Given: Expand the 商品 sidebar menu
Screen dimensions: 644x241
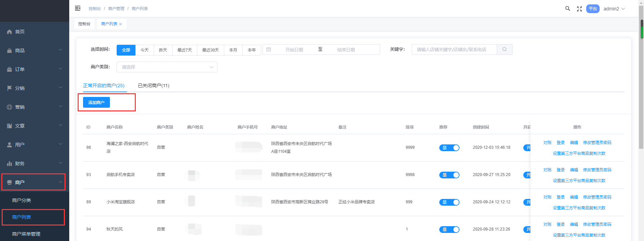Looking at the screenshot, I should point(34,50).
